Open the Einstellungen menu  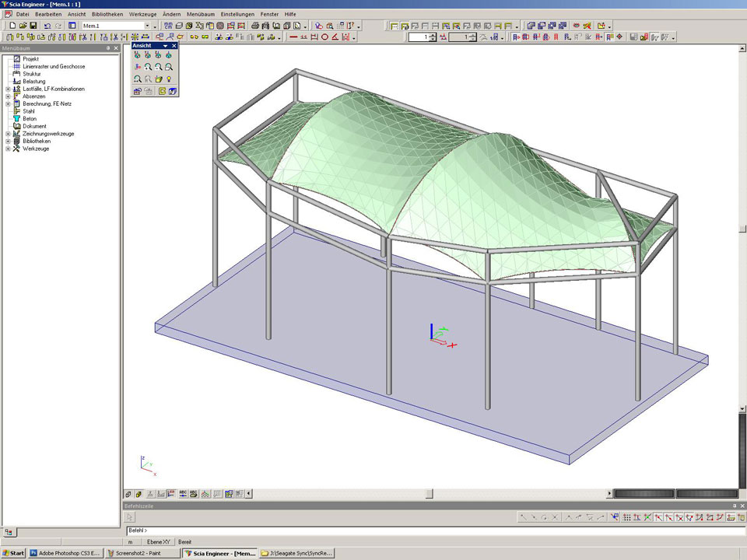[x=237, y=14]
